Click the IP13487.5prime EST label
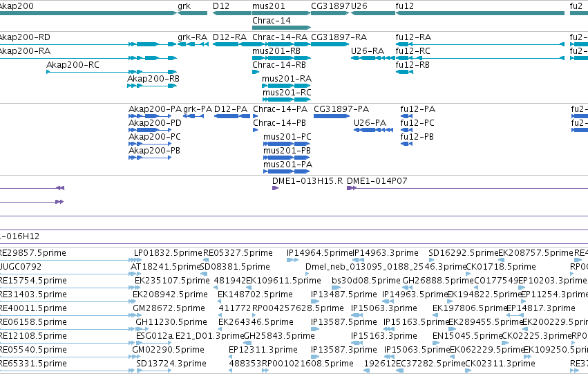 click(344, 295)
